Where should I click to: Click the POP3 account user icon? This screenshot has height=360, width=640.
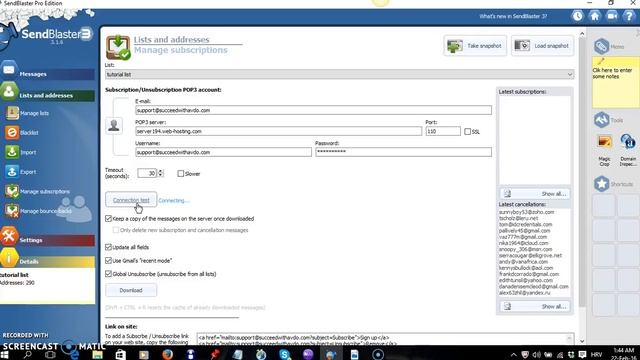pos(114,125)
